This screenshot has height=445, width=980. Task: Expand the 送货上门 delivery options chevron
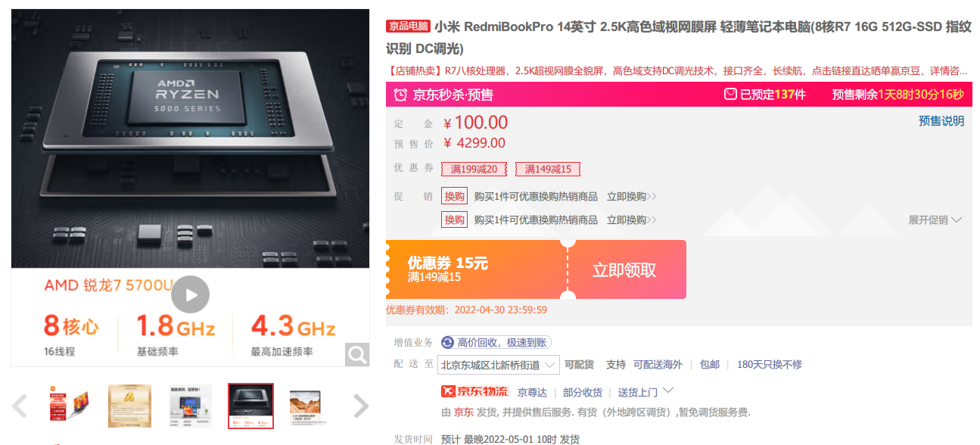tap(667, 391)
